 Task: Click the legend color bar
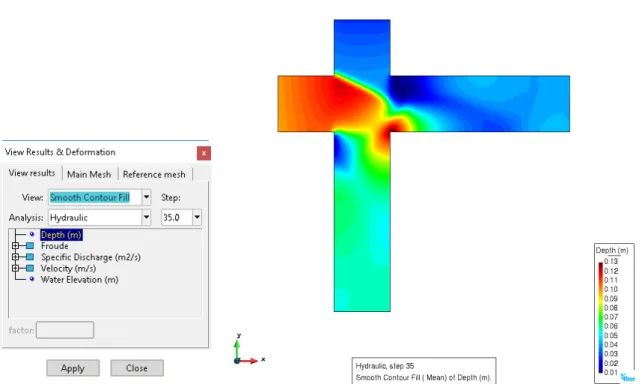point(600,318)
